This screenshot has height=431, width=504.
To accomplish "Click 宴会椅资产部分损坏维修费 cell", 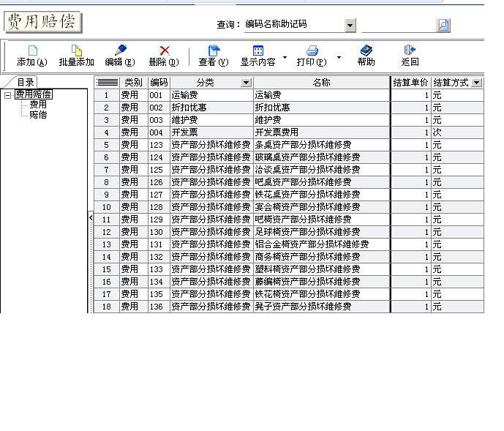I will 321,207.
